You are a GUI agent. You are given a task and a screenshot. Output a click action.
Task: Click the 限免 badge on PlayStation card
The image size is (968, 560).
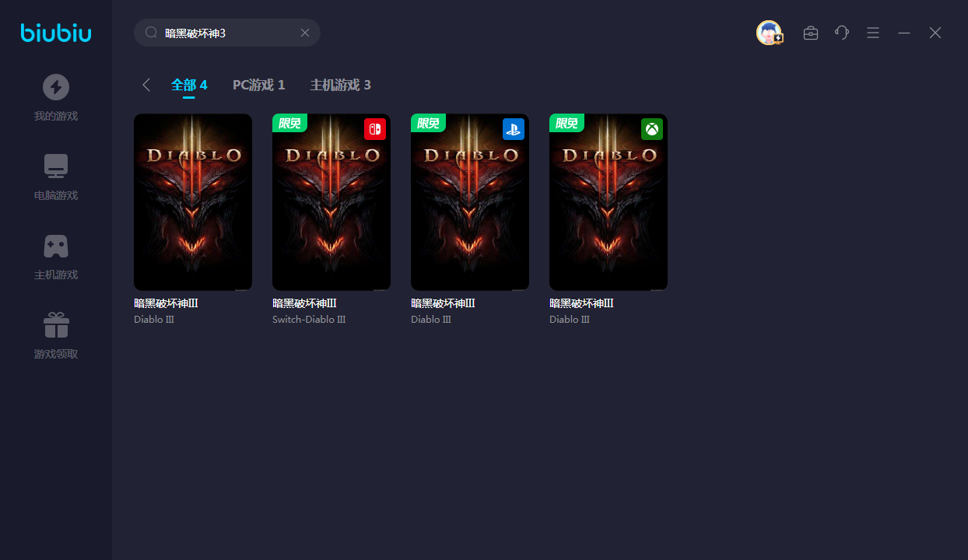point(428,123)
